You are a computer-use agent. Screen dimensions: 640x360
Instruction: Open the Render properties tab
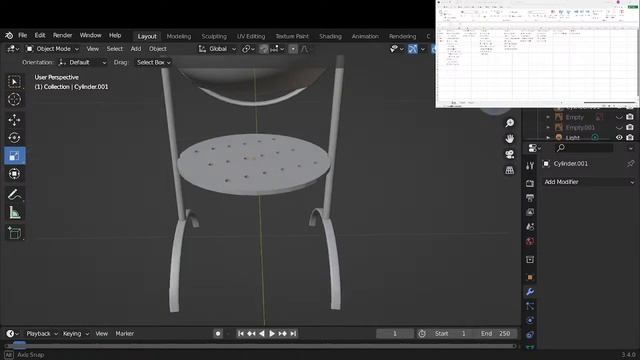coord(530,183)
